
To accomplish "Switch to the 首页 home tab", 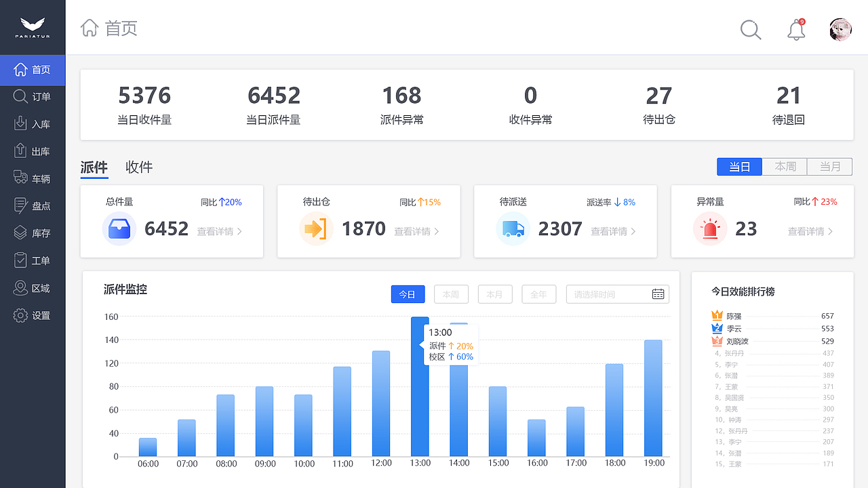I will click(33, 69).
